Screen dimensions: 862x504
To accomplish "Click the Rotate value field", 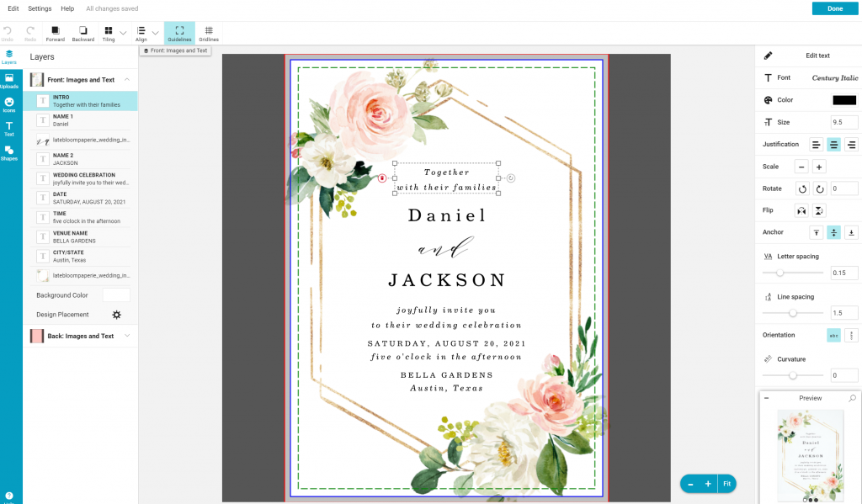I will point(843,188).
